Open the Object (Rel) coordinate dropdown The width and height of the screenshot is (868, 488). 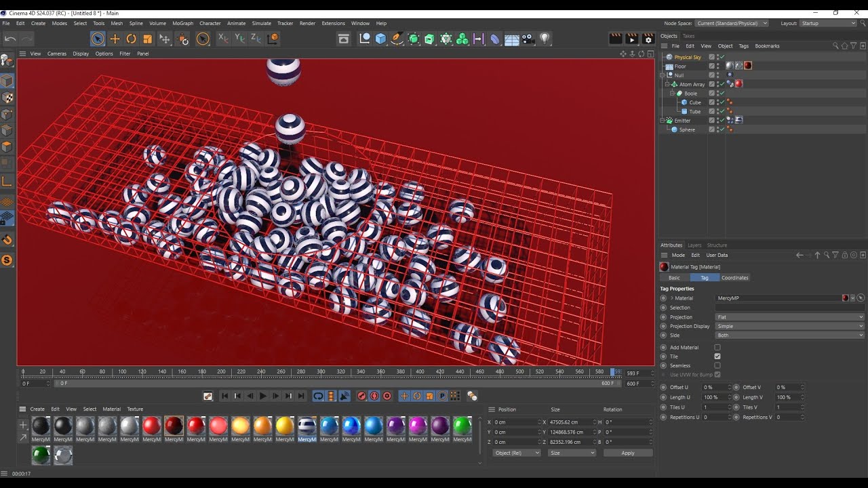[517, 453]
